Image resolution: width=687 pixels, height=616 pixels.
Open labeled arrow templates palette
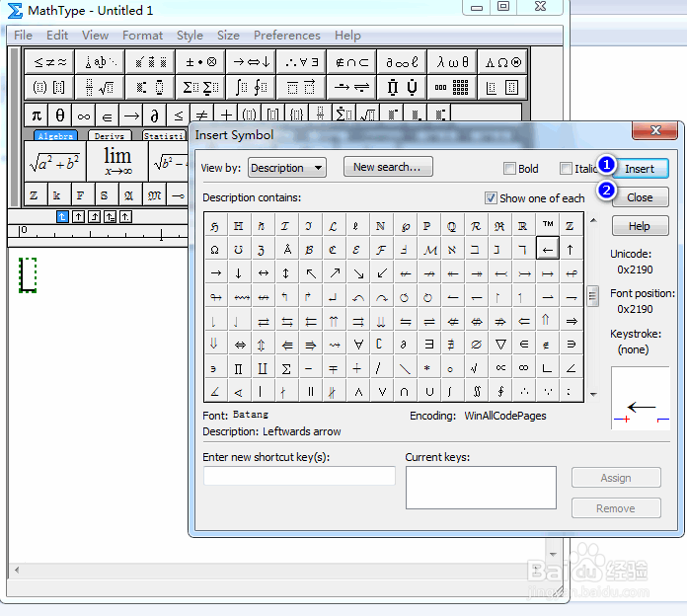pos(351,87)
